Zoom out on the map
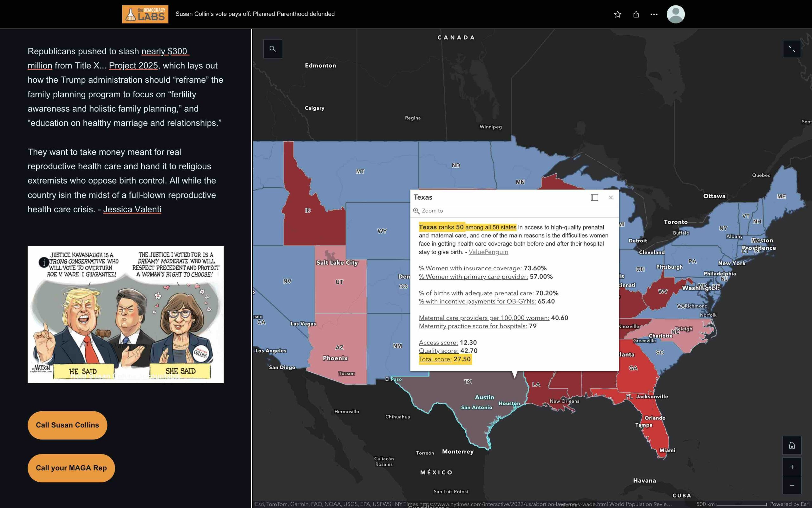The height and width of the screenshot is (508, 812). coord(792,485)
